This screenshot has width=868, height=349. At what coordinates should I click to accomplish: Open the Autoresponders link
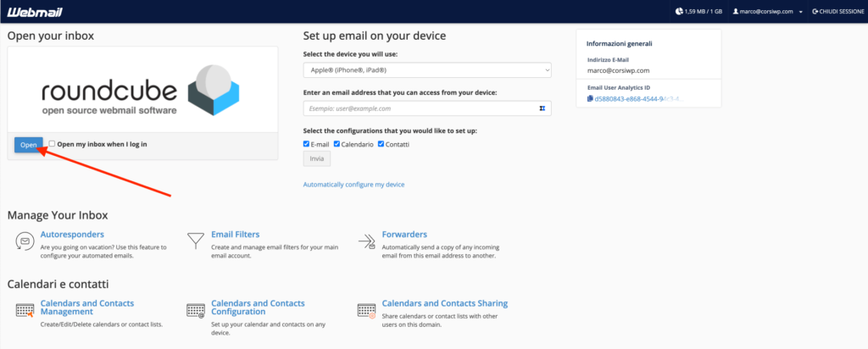point(72,235)
